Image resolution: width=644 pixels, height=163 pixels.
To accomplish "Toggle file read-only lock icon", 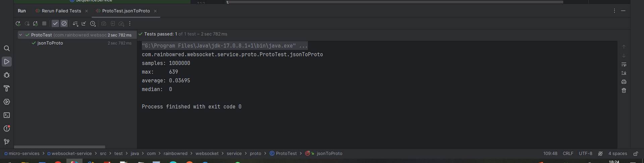I will click(636, 154).
